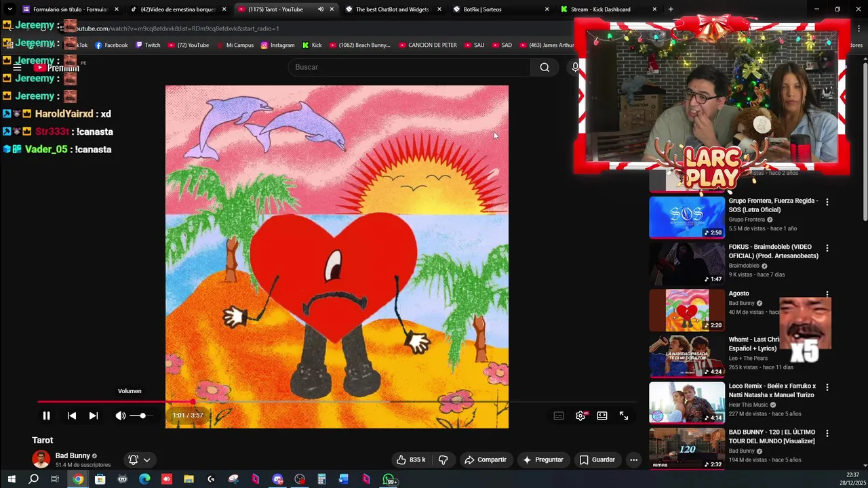Switch to theater mode view
868x488 pixels.
coord(602,415)
